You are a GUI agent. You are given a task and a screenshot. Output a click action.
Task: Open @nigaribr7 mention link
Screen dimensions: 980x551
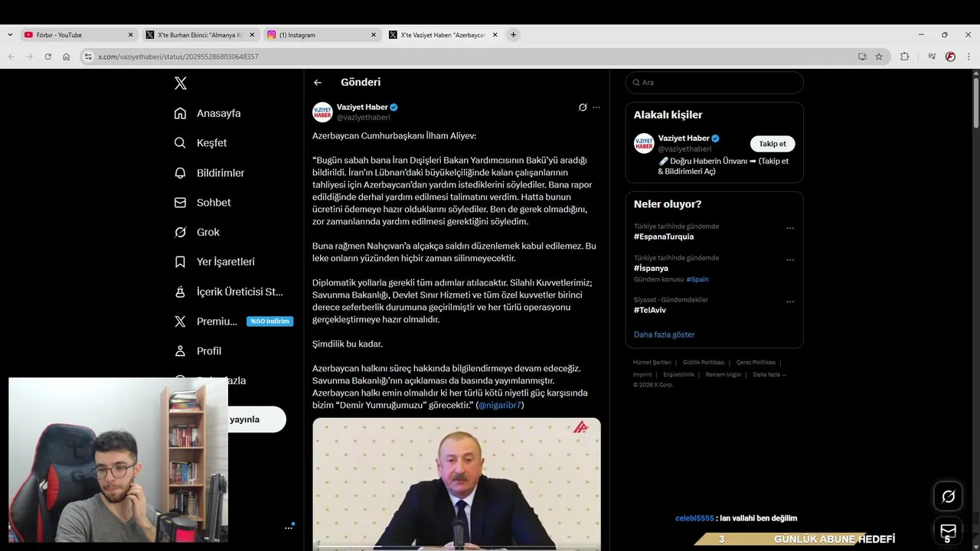click(500, 405)
